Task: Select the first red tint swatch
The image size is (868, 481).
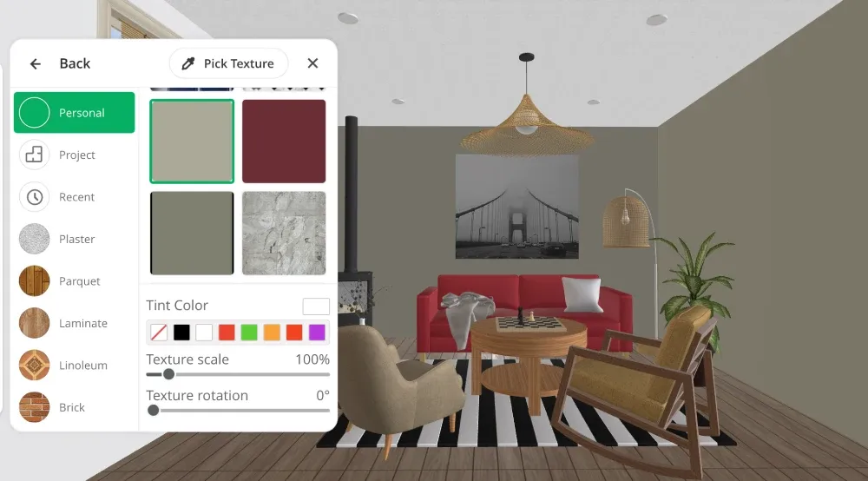Action: click(x=227, y=333)
